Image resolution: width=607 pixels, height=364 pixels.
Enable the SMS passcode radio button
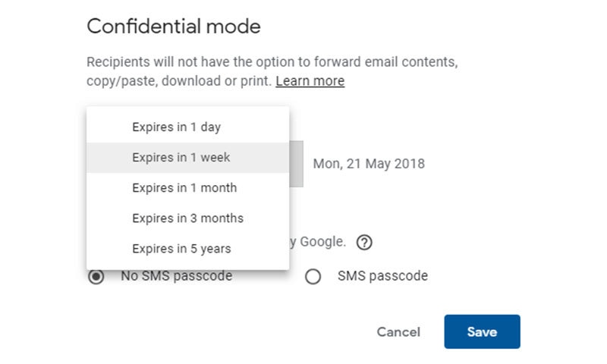pyautogui.click(x=313, y=277)
